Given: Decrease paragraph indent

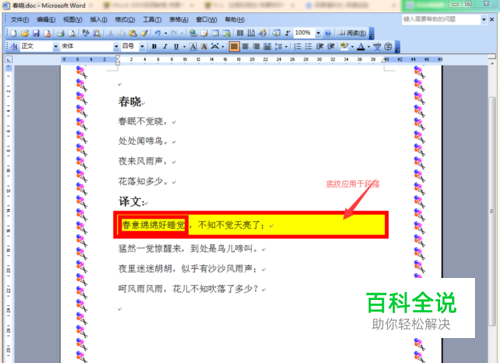Looking at the screenshot, I should pos(320,46).
